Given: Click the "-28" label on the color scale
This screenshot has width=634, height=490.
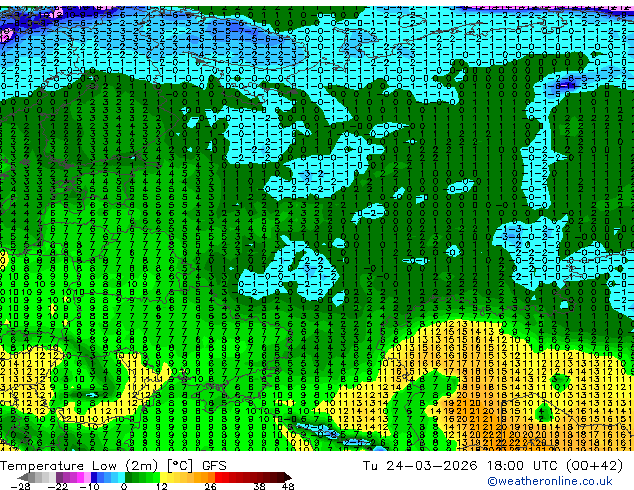Looking at the screenshot, I should click(x=20, y=486).
